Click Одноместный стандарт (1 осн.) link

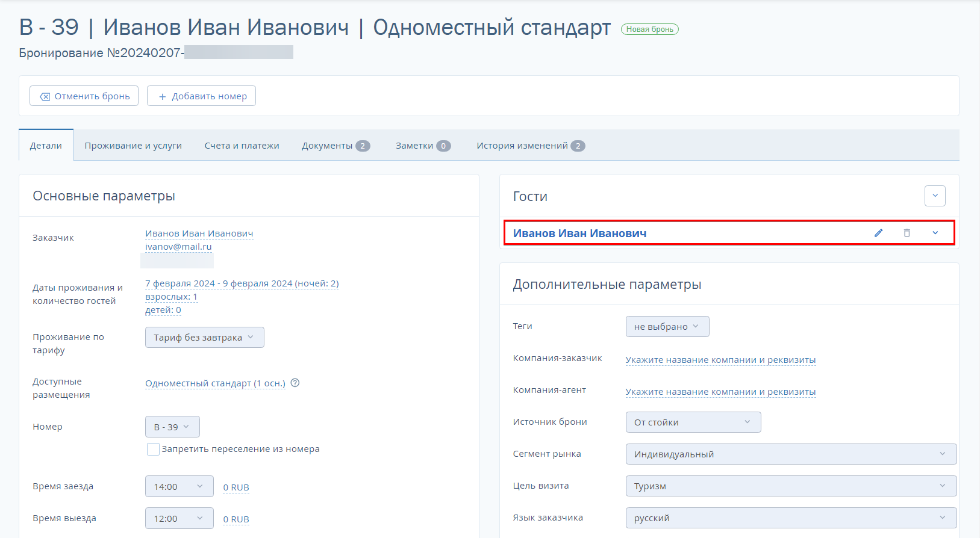click(215, 383)
